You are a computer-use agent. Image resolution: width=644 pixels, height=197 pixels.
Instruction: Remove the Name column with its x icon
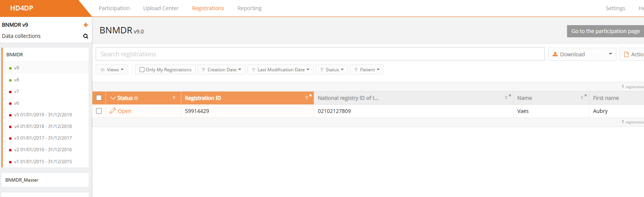pos(585,95)
